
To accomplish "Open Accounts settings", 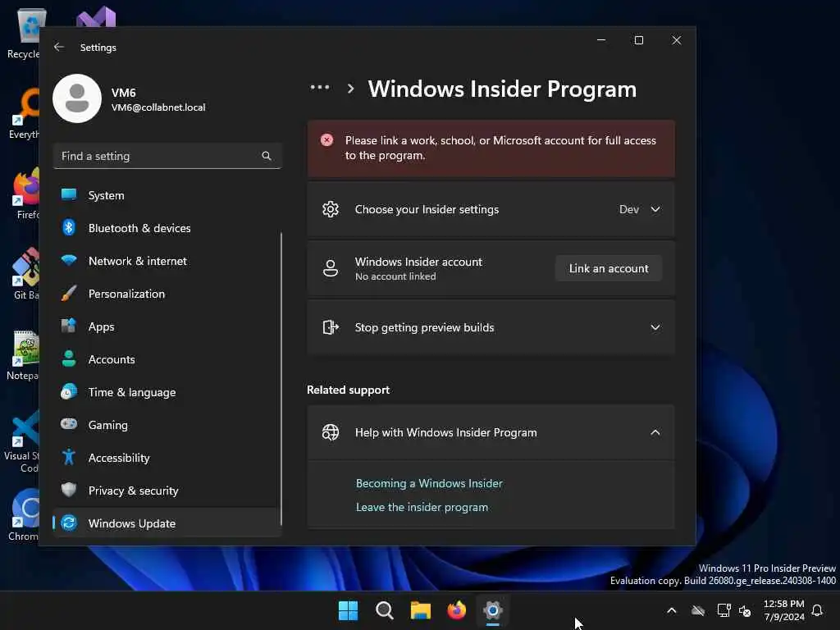I will point(167,359).
